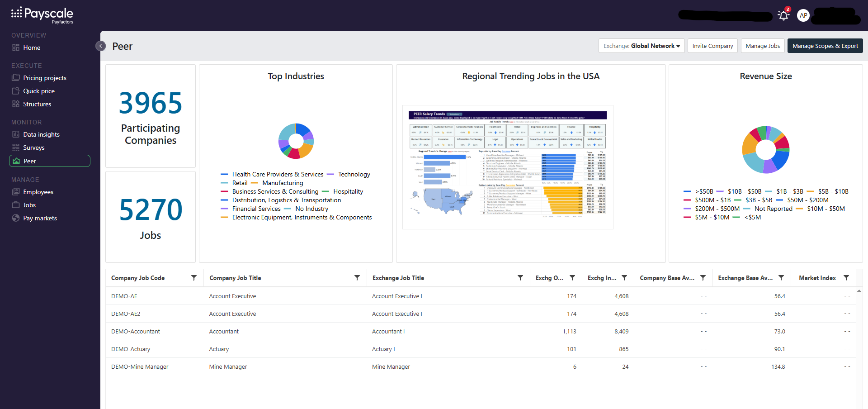Screen dimensions: 868x409
Task: Open Pay markets from the sidebar
Action: click(x=40, y=218)
